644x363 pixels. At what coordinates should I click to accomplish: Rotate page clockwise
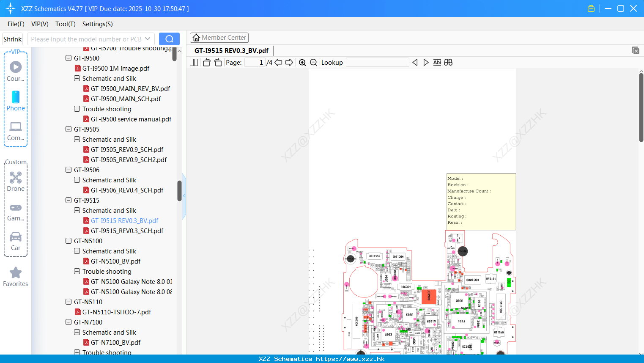click(218, 62)
